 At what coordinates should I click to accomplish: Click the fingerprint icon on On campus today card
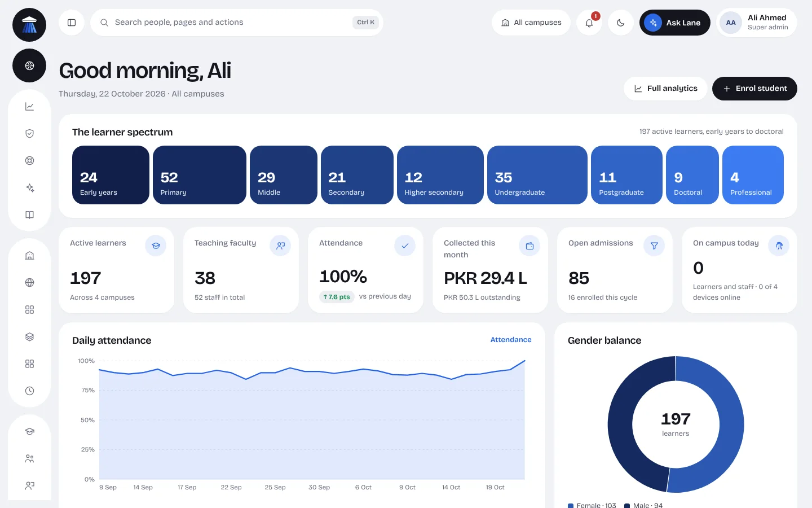click(779, 246)
